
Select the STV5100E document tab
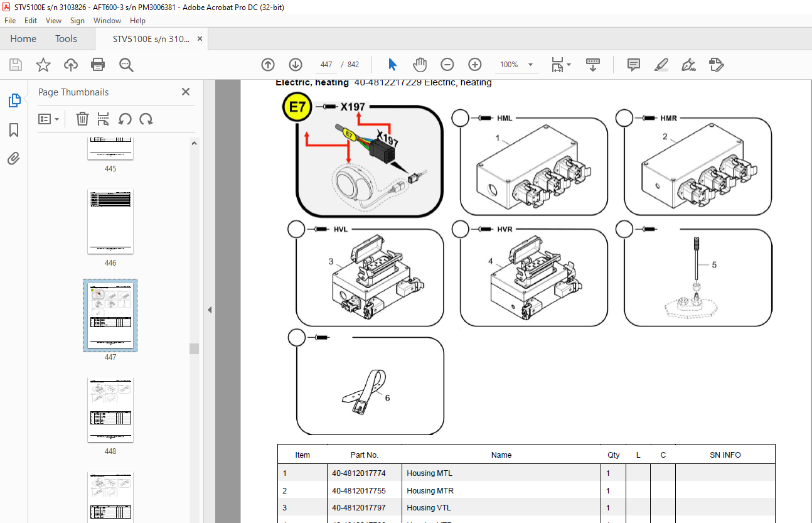pyautogui.click(x=151, y=39)
